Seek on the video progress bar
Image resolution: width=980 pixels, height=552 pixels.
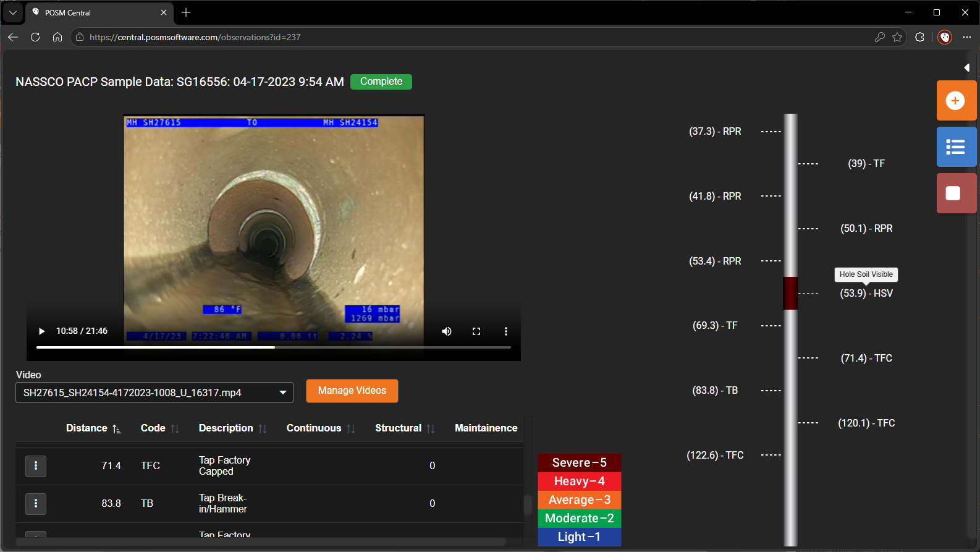tap(274, 347)
